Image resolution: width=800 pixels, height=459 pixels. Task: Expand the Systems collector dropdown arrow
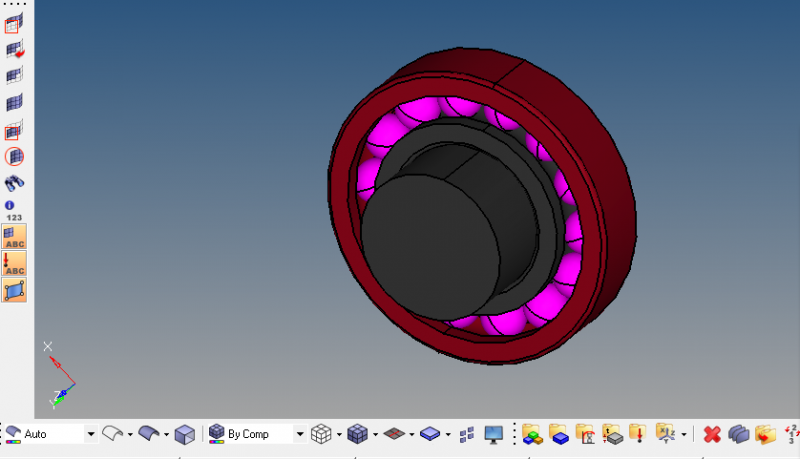click(684, 435)
